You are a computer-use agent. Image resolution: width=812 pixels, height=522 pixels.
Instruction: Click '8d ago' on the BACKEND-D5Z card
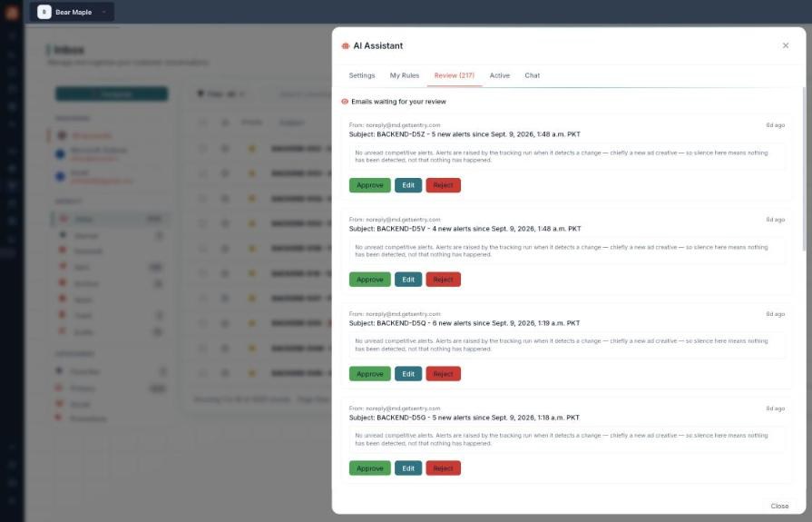(775, 125)
